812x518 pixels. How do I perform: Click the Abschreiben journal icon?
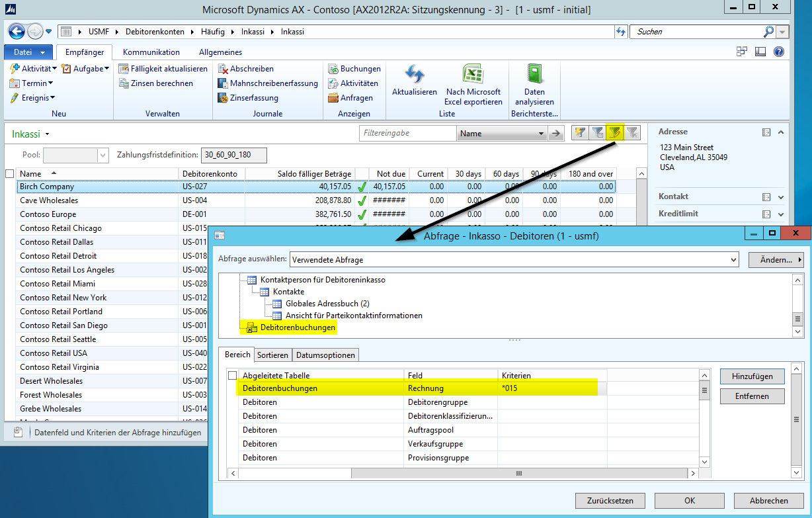tap(223, 69)
